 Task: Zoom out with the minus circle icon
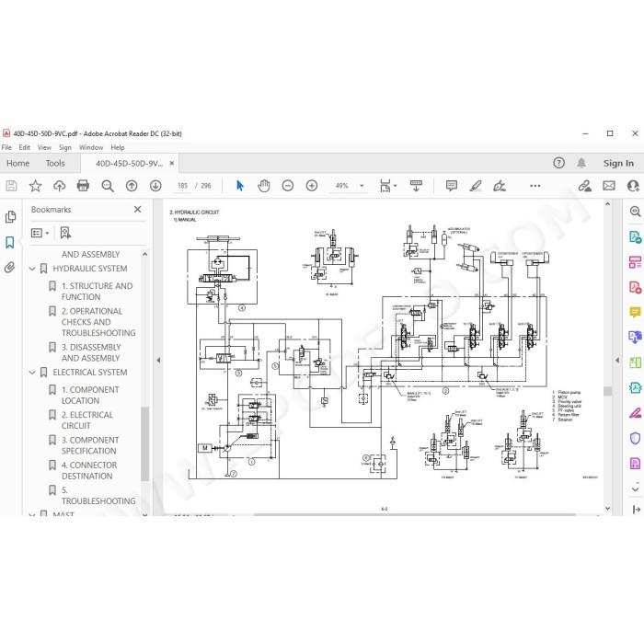(x=287, y=186)
